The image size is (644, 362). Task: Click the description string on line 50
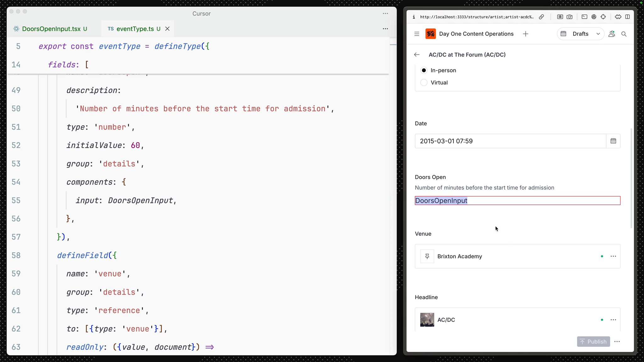(205, 109)
